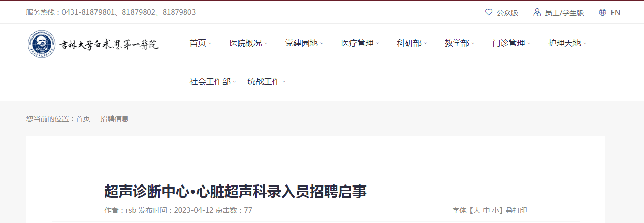Open the 护理天地 menu
The height and width of the screenshot is (223, 644).
[567, 43]
